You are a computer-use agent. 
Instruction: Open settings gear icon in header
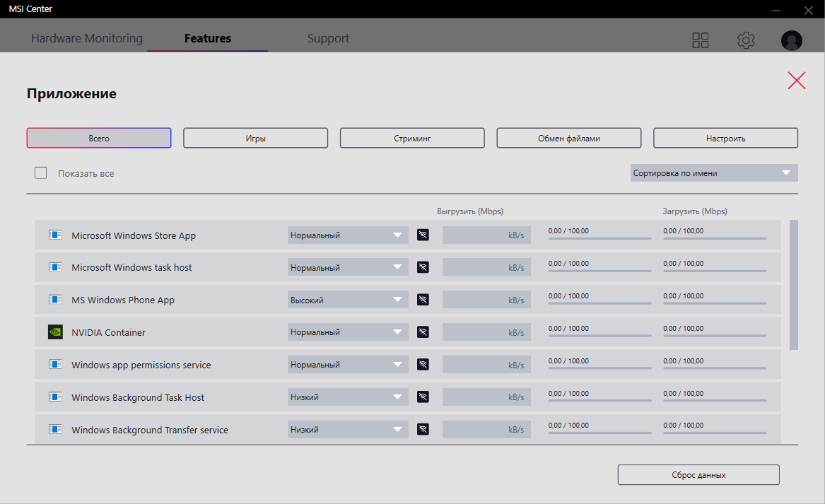(x=746, y=40)
